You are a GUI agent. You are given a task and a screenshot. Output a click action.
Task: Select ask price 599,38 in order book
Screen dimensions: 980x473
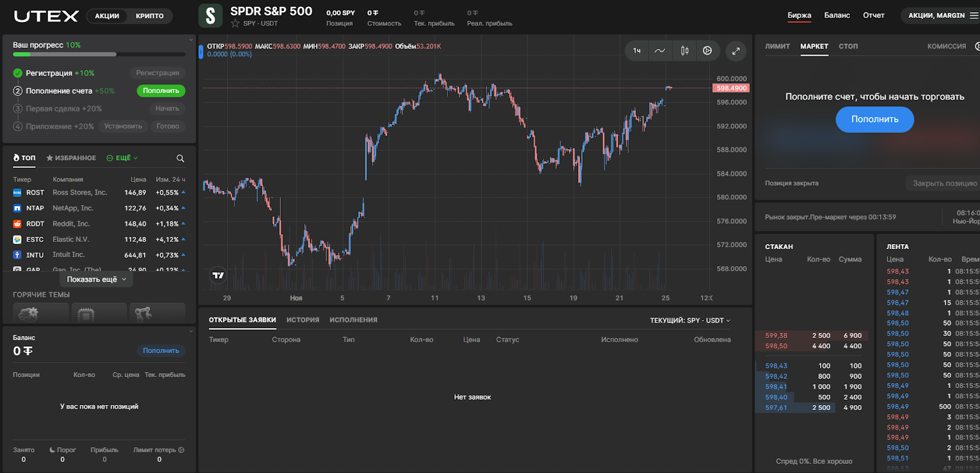776,336
